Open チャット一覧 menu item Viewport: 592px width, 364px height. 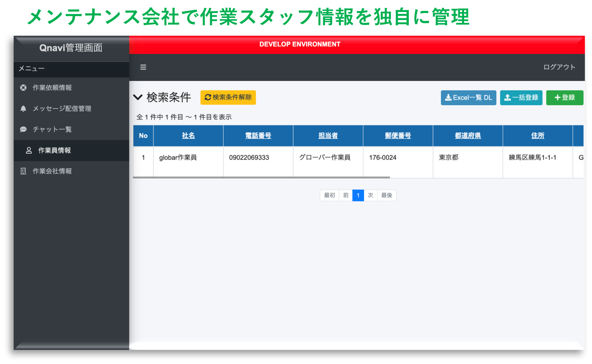tap(71, 129)
